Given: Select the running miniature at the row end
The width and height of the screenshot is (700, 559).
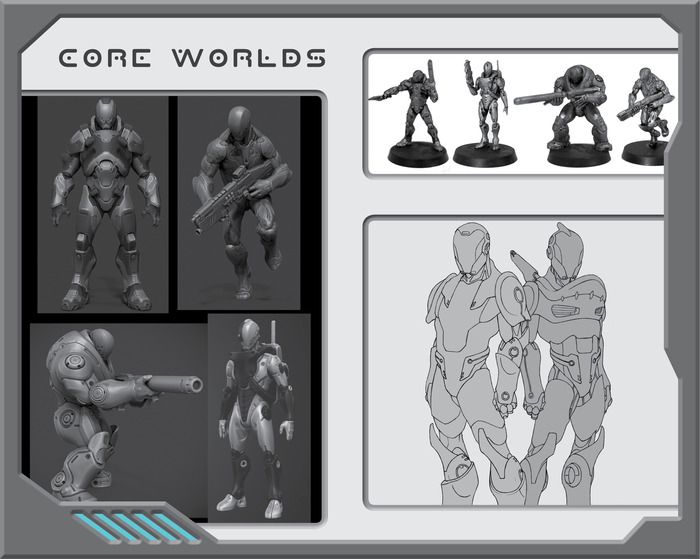Looking at the screenshot, I should pyautogui.click(x=644, y=116).
